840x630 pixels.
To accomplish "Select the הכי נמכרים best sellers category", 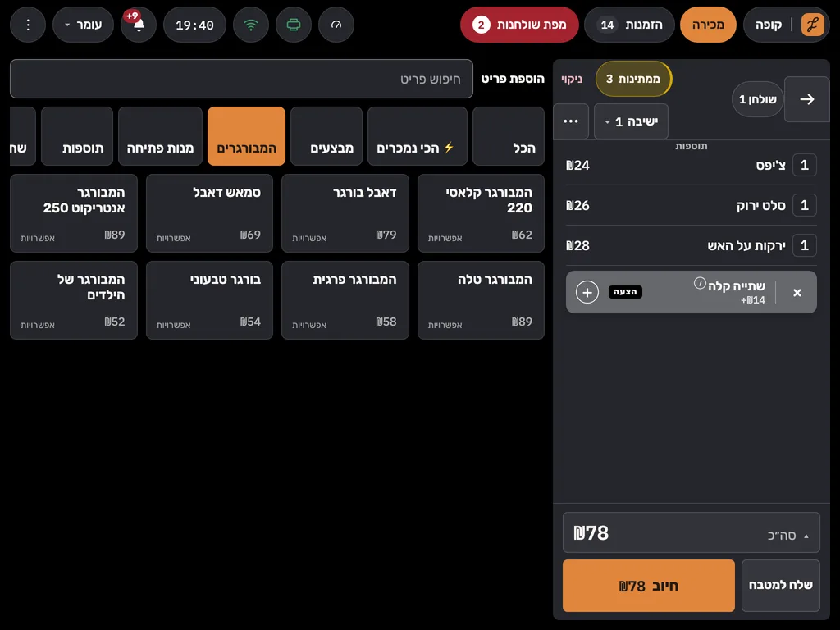I will click(418, 136).
